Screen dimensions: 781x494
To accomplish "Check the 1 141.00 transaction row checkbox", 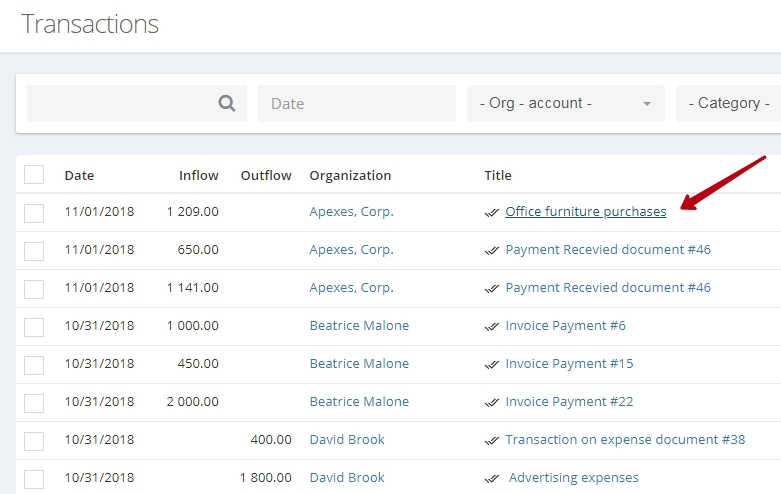I will 34,289.
